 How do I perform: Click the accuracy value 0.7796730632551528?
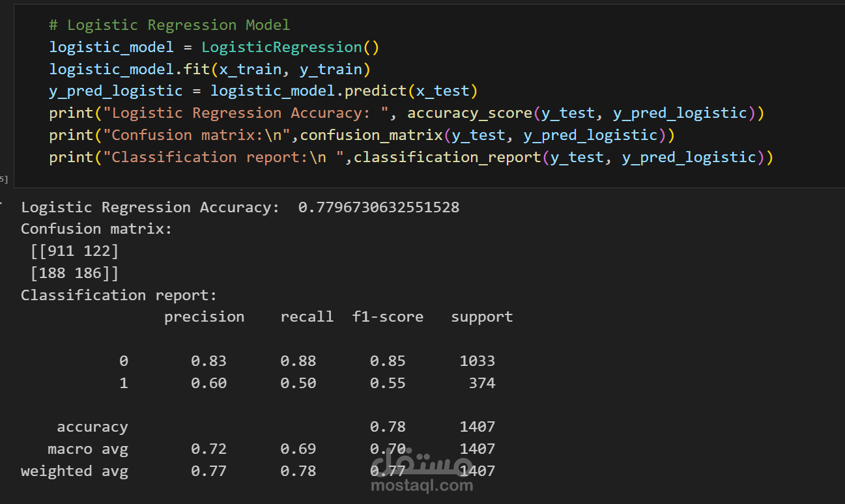tap(379, 207)
